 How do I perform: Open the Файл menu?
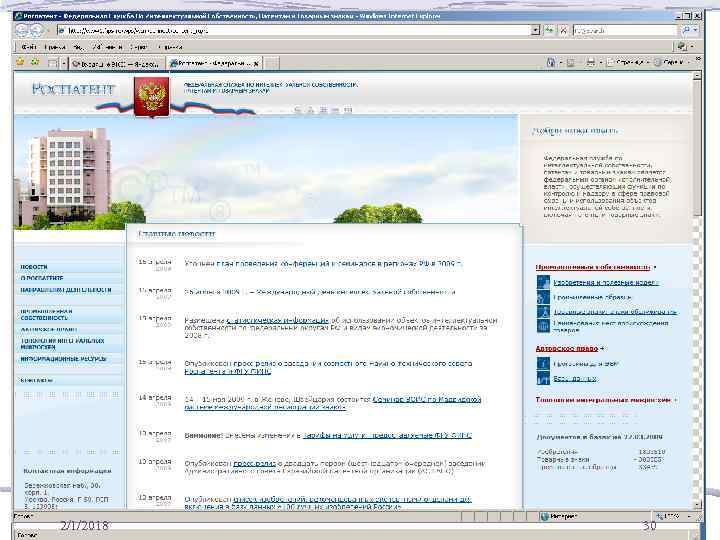click(29, 47)
